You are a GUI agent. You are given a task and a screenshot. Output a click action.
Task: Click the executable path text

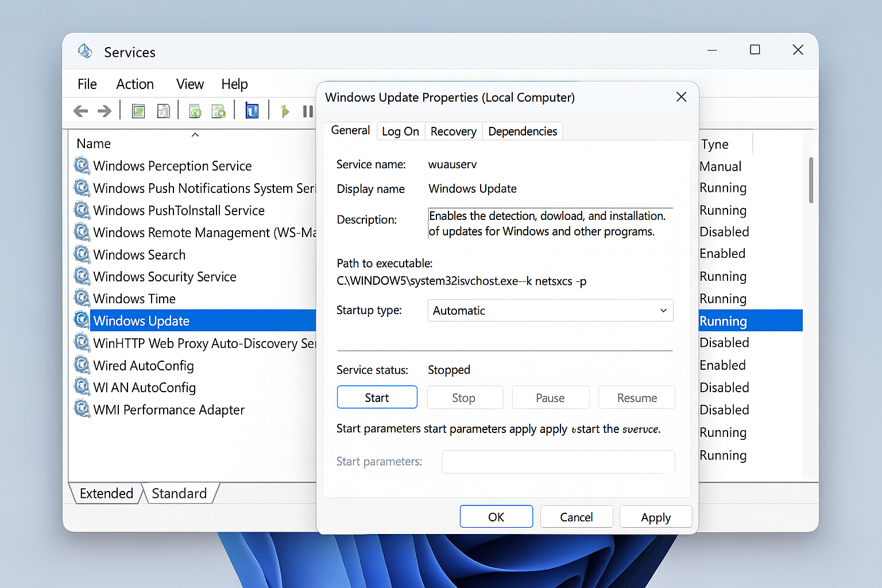[x=462, y=281]
